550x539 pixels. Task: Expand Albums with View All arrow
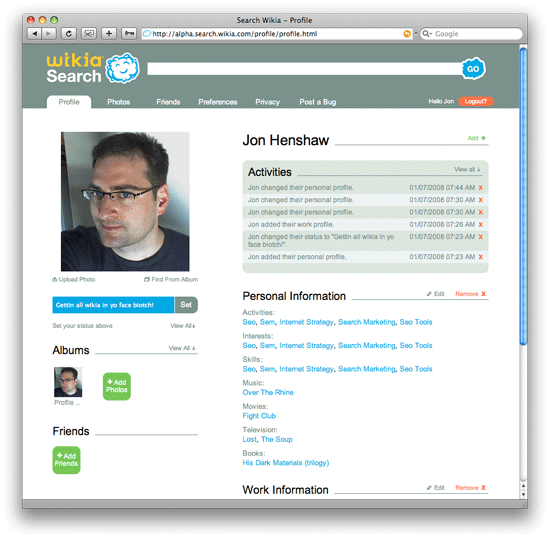pyautogui.click(x=182, y=348)
